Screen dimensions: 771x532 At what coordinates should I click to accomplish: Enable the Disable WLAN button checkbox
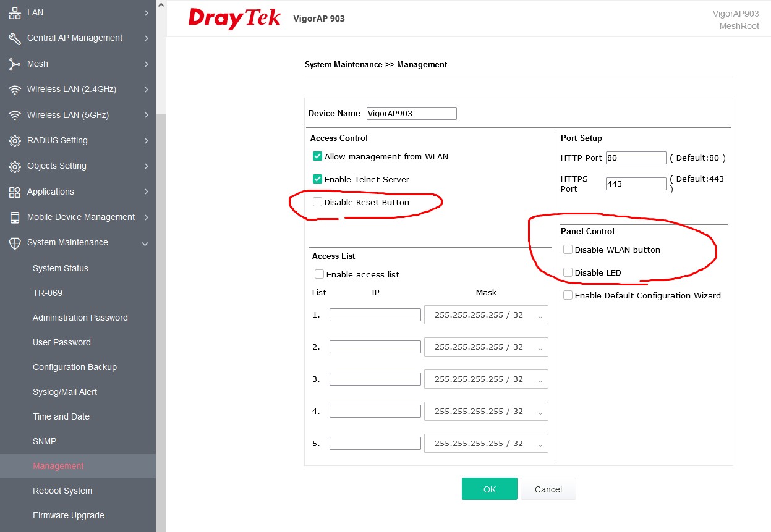[568, 250]
